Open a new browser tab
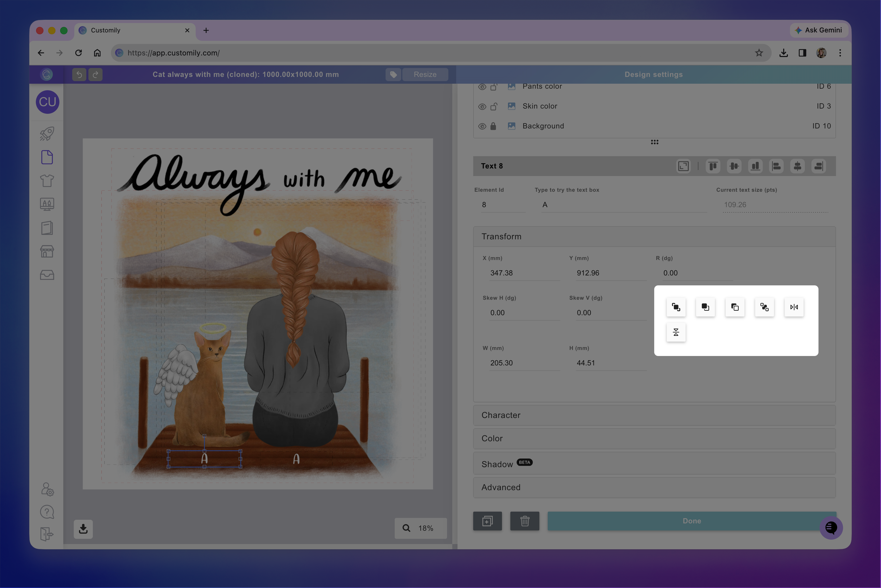The height and width of the screenshot is (588, 881). (x=206, y=30)
